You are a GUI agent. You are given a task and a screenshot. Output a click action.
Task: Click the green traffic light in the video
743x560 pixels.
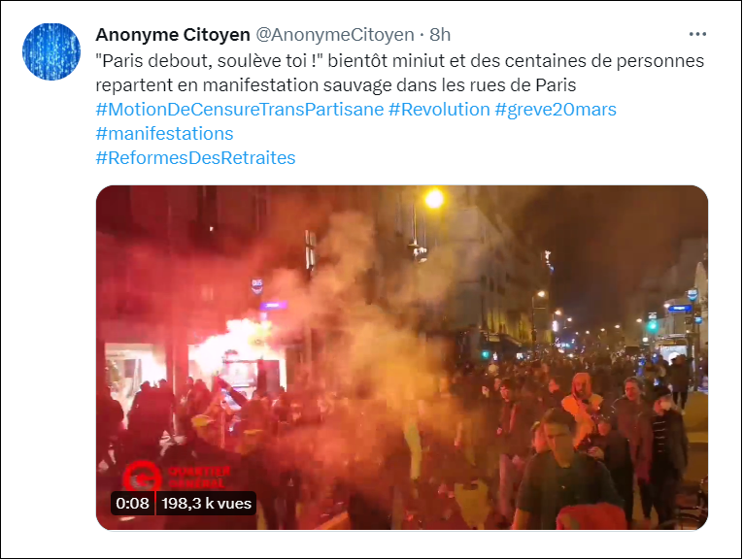(x=653, y=326)
